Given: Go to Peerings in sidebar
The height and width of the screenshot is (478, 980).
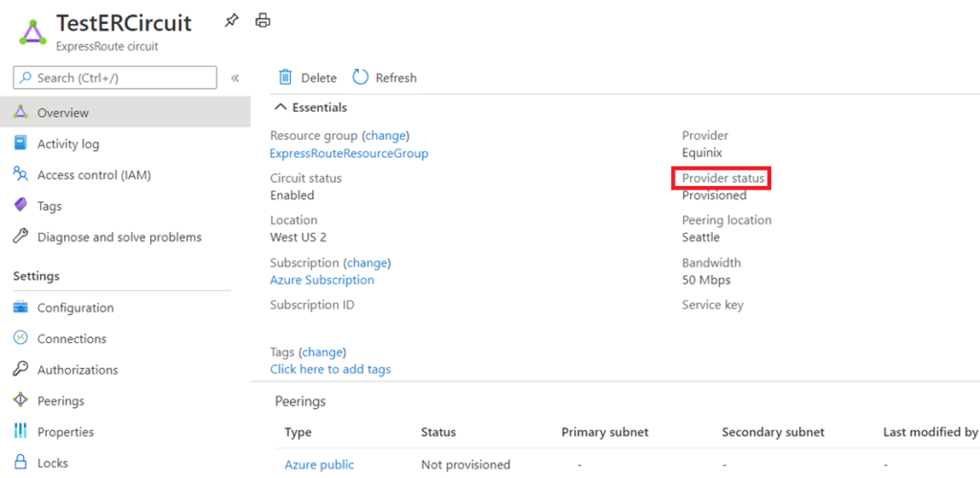Looking at the screenshot, I should pos(125,400).
